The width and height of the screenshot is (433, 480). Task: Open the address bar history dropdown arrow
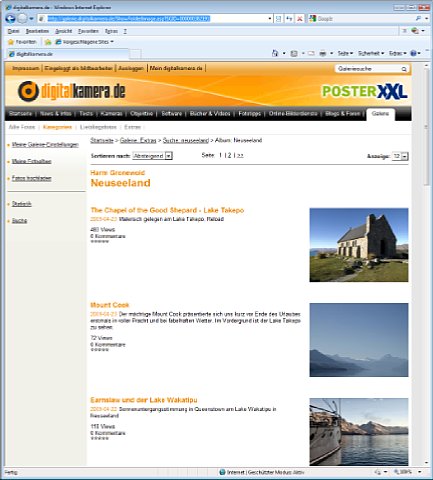(x=270, y=19)
